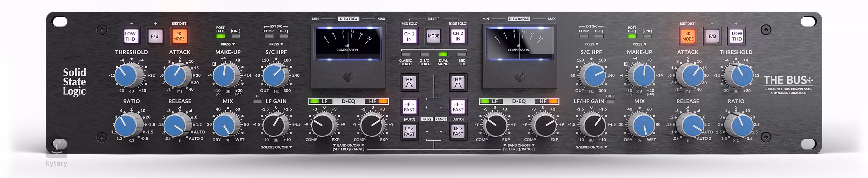The image size is (868, 178).
Task: Click the D-EQ FREQ compression meter
Action: click(x=348, y=43)
